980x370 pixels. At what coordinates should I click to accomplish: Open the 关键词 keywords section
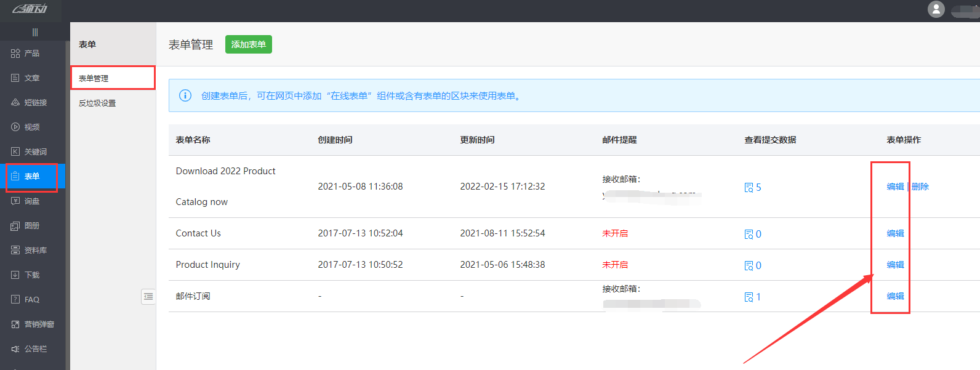[15, 152]
